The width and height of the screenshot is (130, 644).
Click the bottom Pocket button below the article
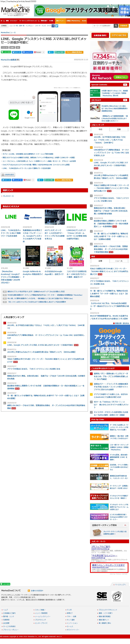click(27, 180)
